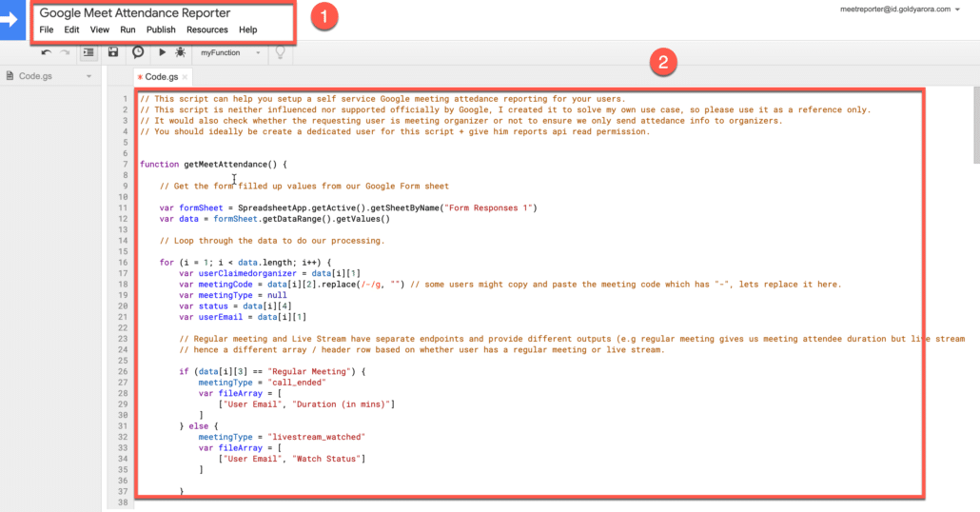This screenshot has height=512, width=980.
Task: Click the userClaimedorganizer variable name
Action: coord(247,273)
